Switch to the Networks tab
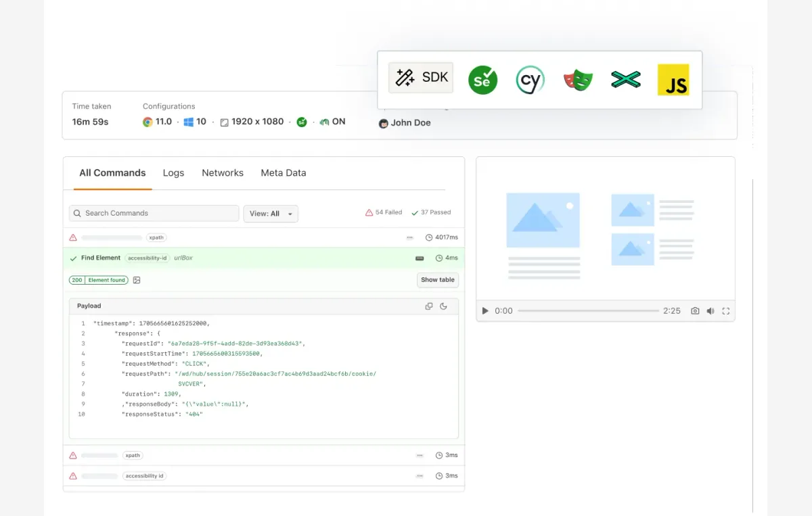 (x=223, y=173)
